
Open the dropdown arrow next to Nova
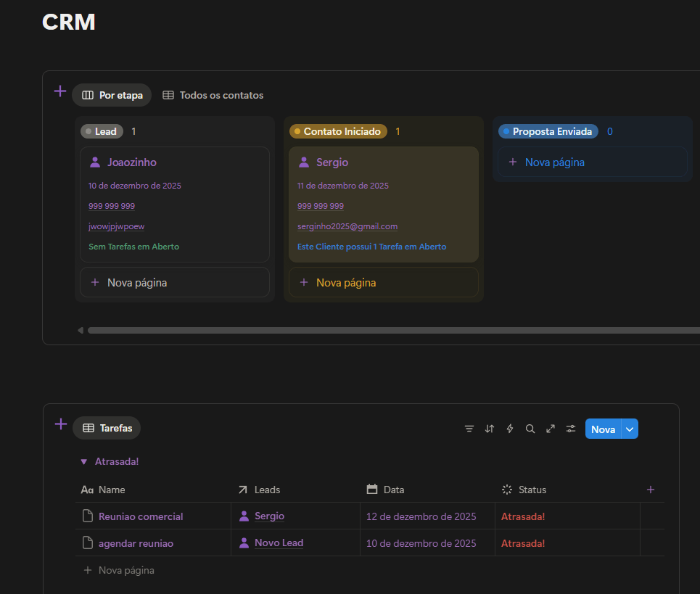pos(630,429)
